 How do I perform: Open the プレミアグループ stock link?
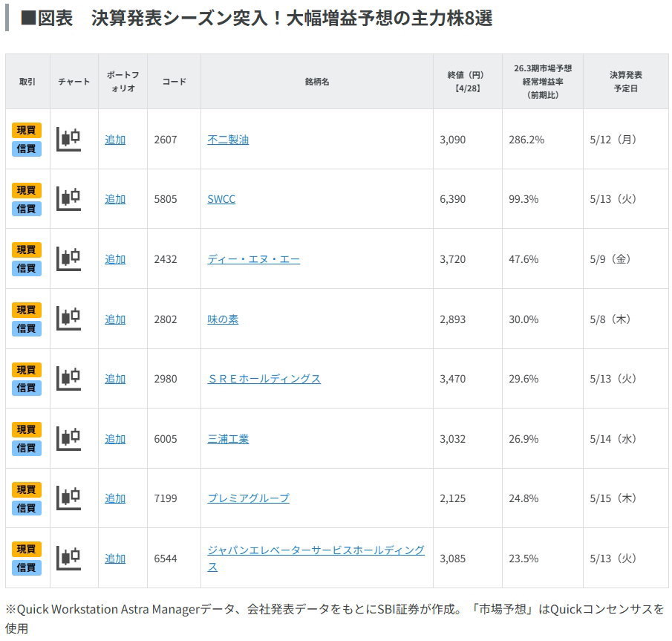[249, 498]
